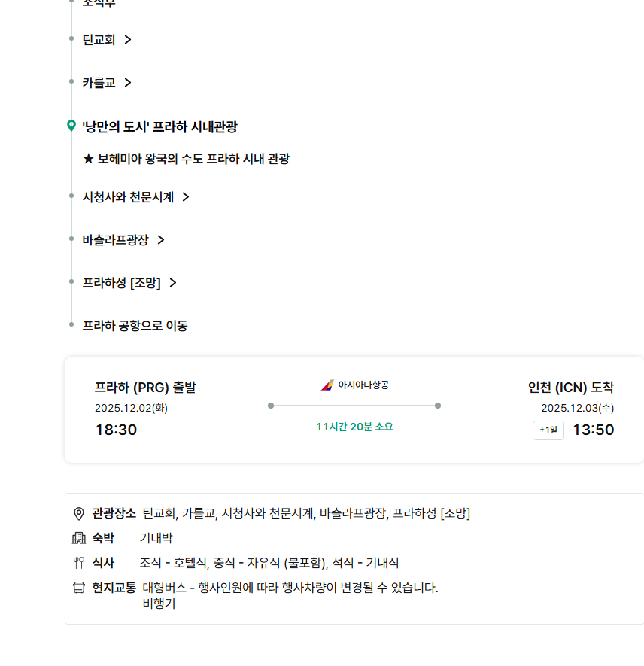Click the +1일 arrival day badge
Image resolution: width=644 pixels, height=666 pixels.
pos(548,430)
